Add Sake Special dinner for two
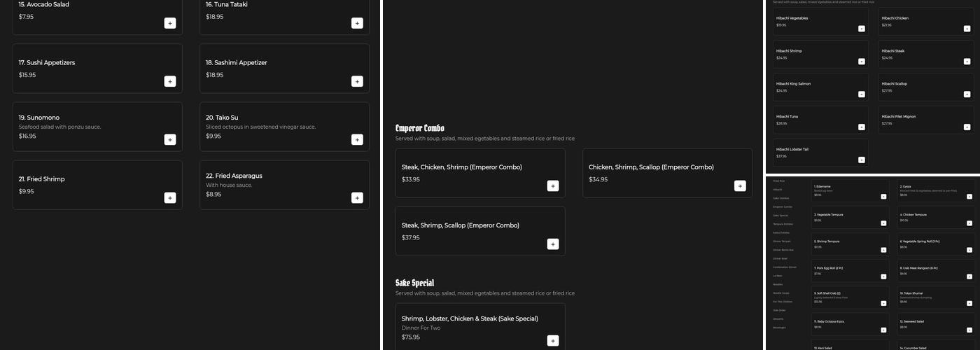The image size is (980, 350). coord(552,340)
